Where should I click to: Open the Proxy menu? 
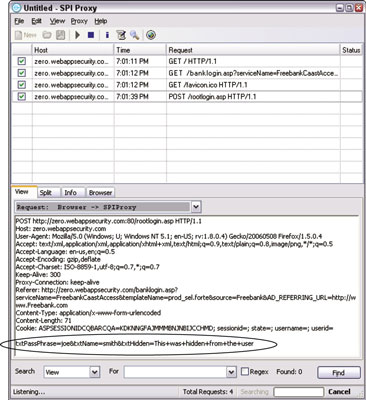[79, 21]
